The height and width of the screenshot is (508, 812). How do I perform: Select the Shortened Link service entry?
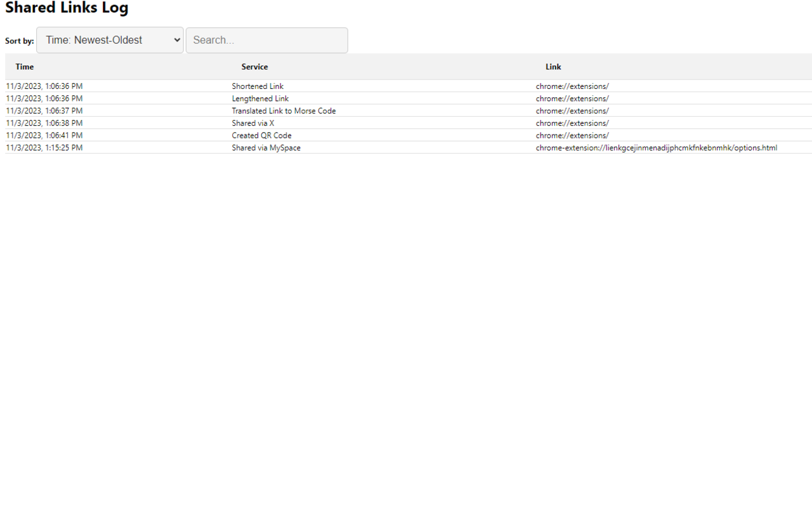click(x=258, y=86)
